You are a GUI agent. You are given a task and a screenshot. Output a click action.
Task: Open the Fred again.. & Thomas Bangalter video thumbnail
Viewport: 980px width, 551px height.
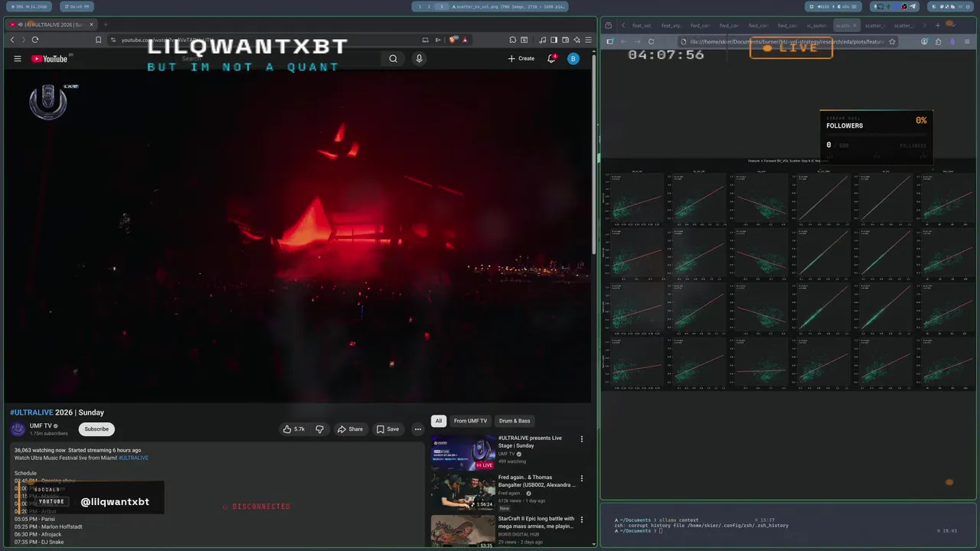[x=462, y=492]
